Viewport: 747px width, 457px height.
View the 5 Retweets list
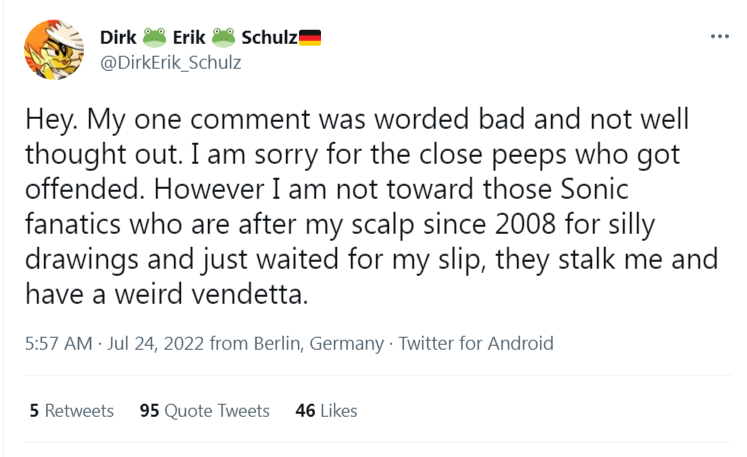(x=71, y=411)
